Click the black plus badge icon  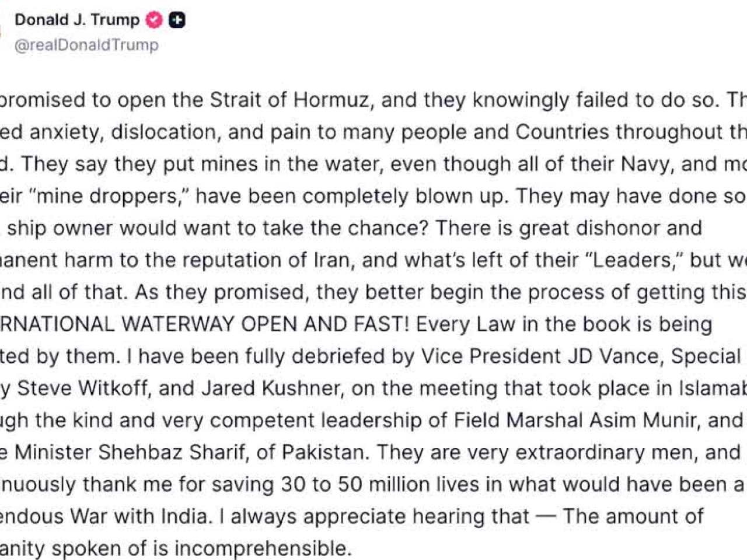pos(177,20)
